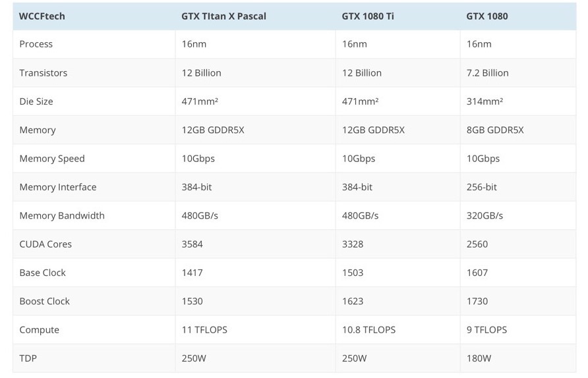Select the 8GB GDDR5X memory cell
This screenshot has width=588, height=378.
(x=495, y=130)
